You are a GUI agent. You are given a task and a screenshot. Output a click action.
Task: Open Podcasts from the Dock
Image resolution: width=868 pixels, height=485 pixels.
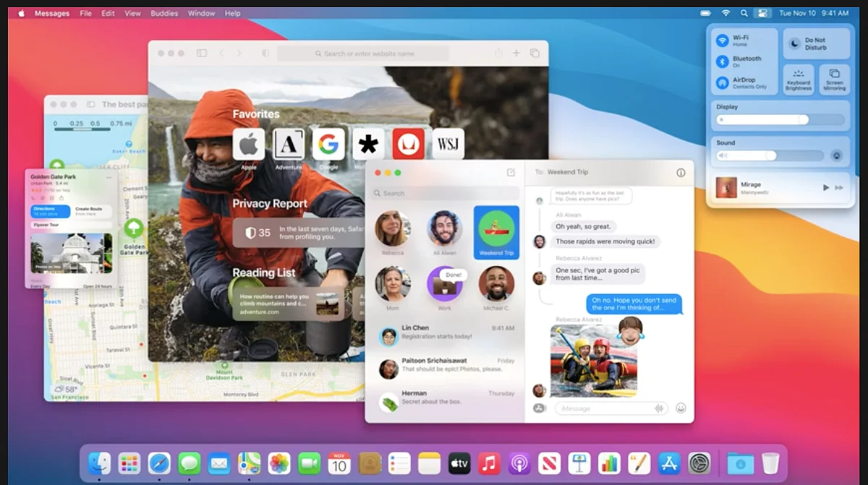click(519, 463)
